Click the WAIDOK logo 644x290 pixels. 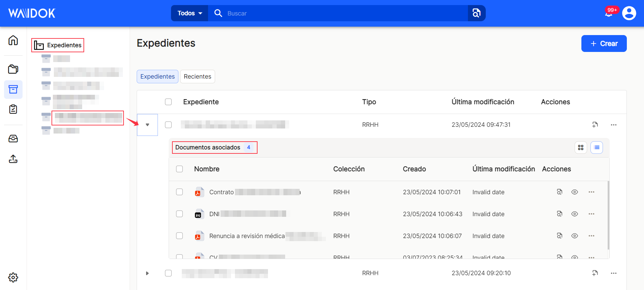pos(32,13)
